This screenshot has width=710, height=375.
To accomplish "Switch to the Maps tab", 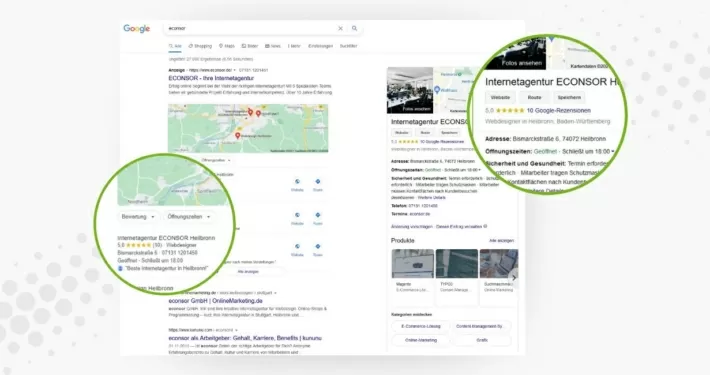I will click(227, 46).
